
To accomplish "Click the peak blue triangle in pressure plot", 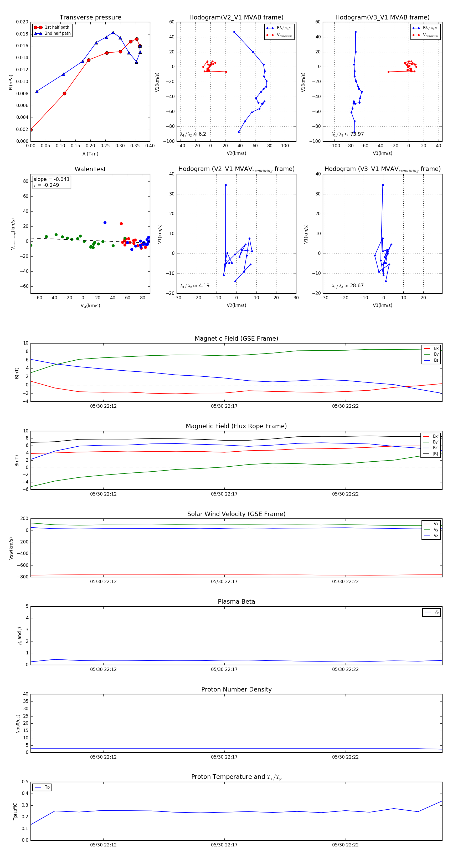I will 113,33.
